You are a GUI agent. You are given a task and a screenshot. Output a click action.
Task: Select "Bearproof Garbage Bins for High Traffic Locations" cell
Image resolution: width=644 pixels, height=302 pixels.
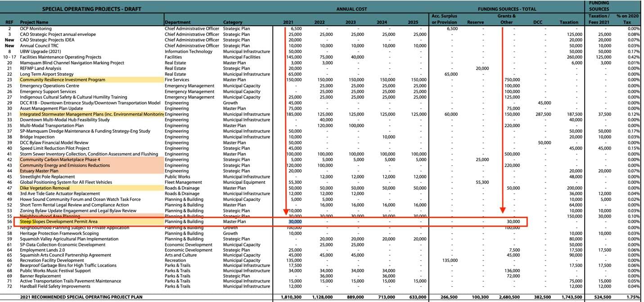click(68, 266)
